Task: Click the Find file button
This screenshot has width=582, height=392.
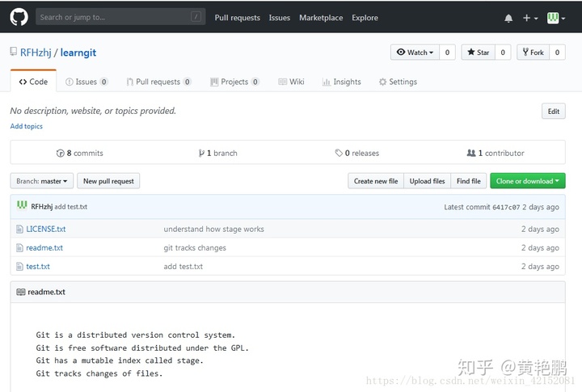Action: (468, 181)
